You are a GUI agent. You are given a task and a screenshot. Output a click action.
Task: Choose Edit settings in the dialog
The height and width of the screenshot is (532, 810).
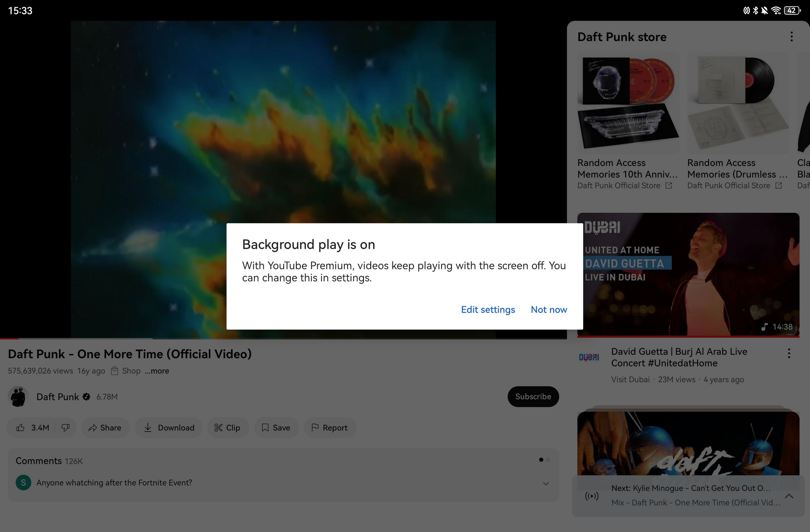tap(488, 310)
